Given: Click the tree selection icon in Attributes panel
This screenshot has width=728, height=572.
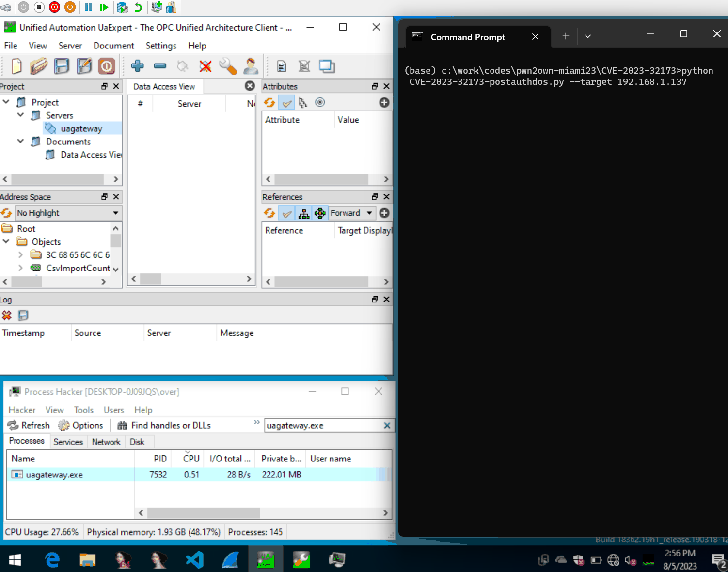Looking at the screenshot, I should [303, 102].
